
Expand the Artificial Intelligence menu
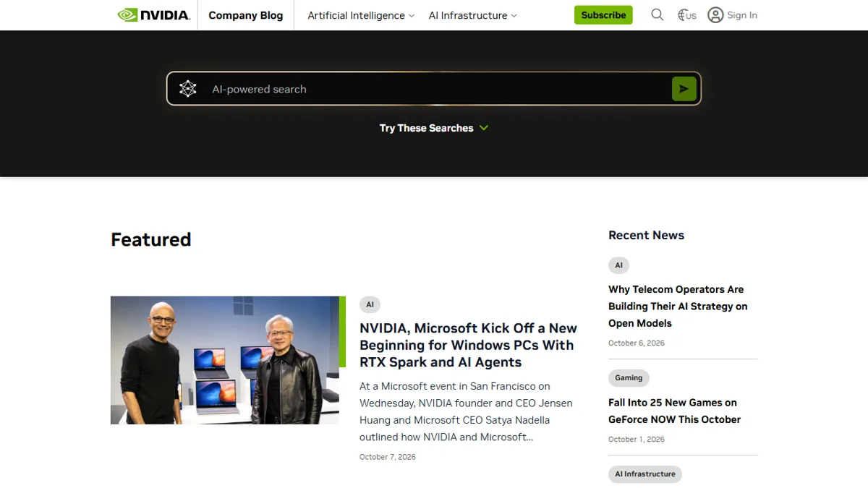point(361,15)
